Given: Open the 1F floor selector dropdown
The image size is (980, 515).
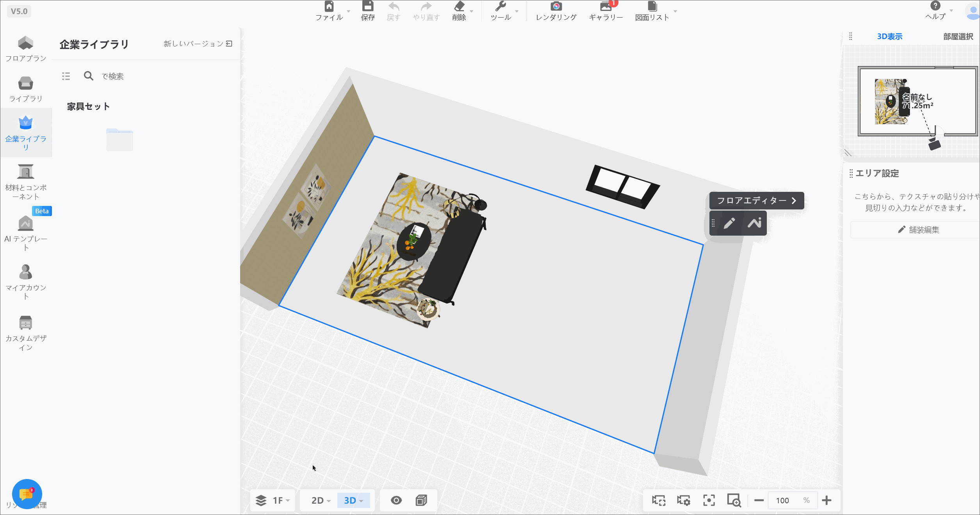Looking at the screenshot, I should (273, 500).
